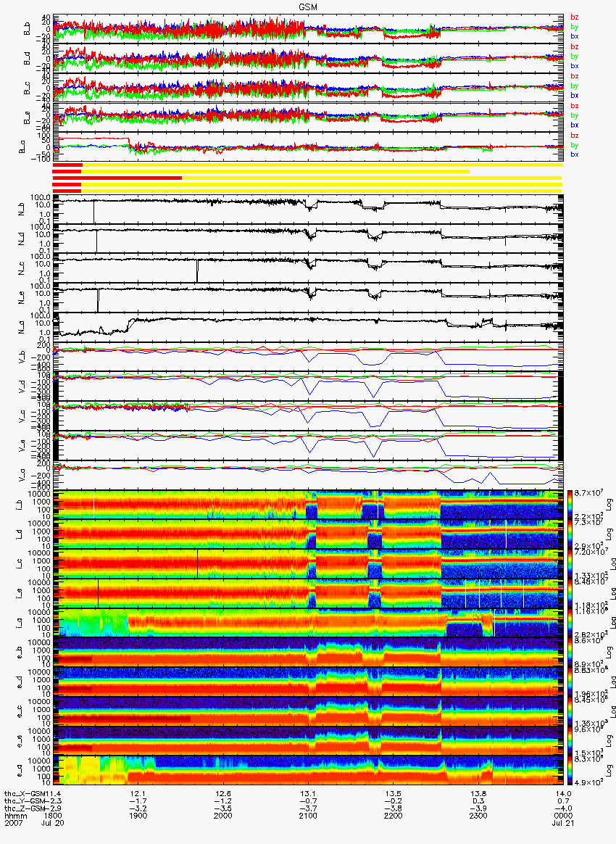616x844 pixels.
Task: Click the V_d velocity panel label
Action: coord(22,387)
